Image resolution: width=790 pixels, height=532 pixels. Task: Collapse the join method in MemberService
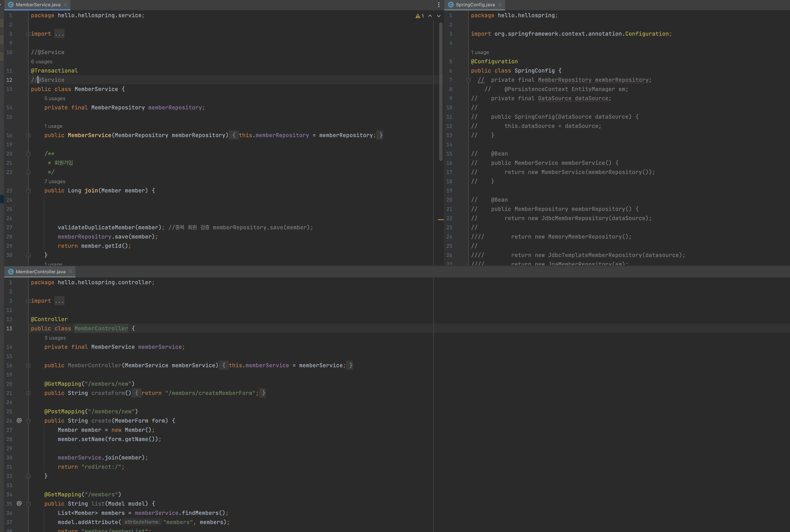point(28,191)
